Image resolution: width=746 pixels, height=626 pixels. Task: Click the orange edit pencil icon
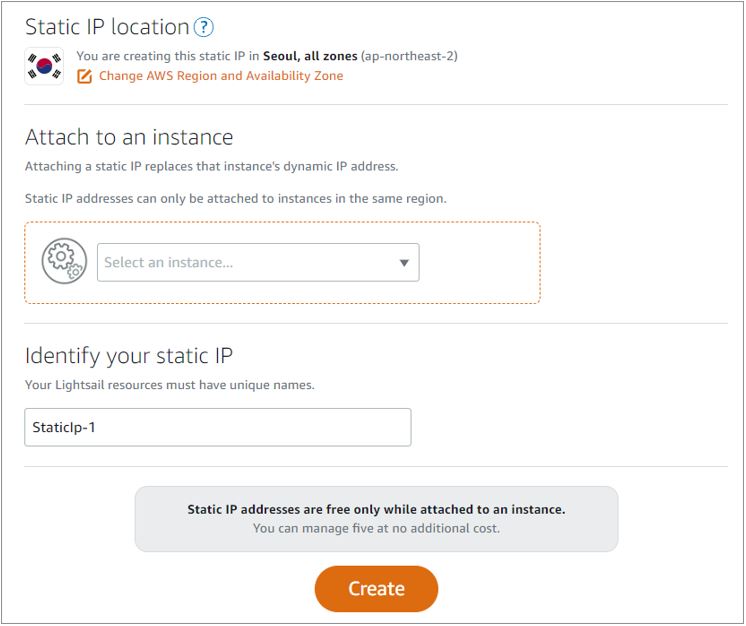coord(84,76)
